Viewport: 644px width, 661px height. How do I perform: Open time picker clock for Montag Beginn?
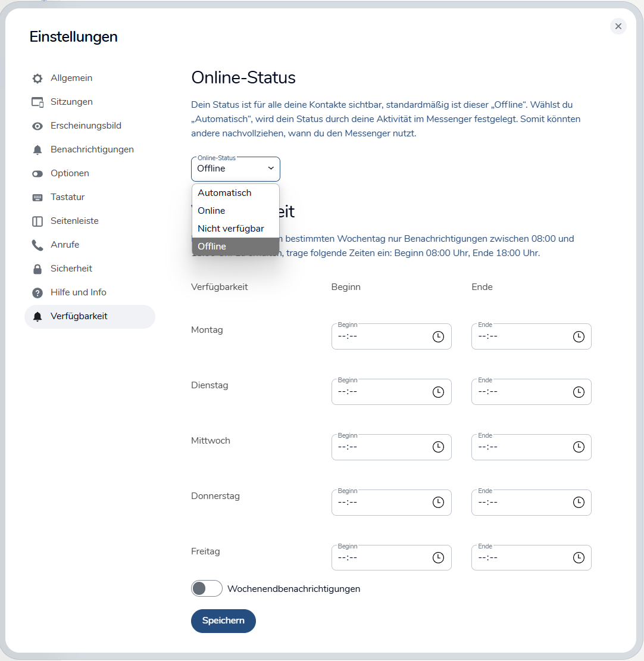pos(438,336)
